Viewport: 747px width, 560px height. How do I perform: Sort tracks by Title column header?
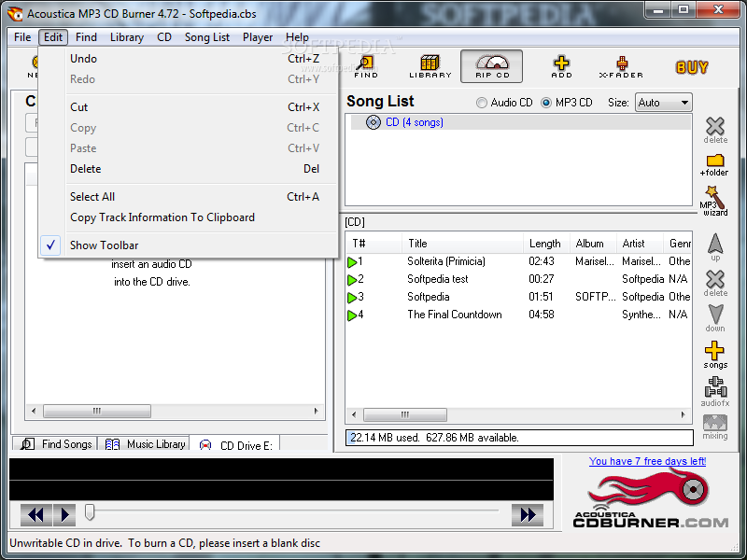pyautogui.click(x=462, y=244)
